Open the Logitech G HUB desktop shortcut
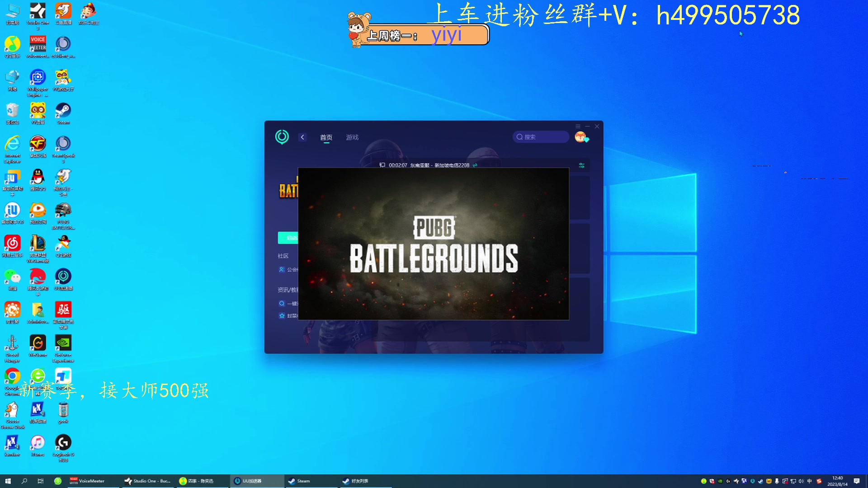Image resolution: width=868 pixels, height=488 pixels. 63,448
